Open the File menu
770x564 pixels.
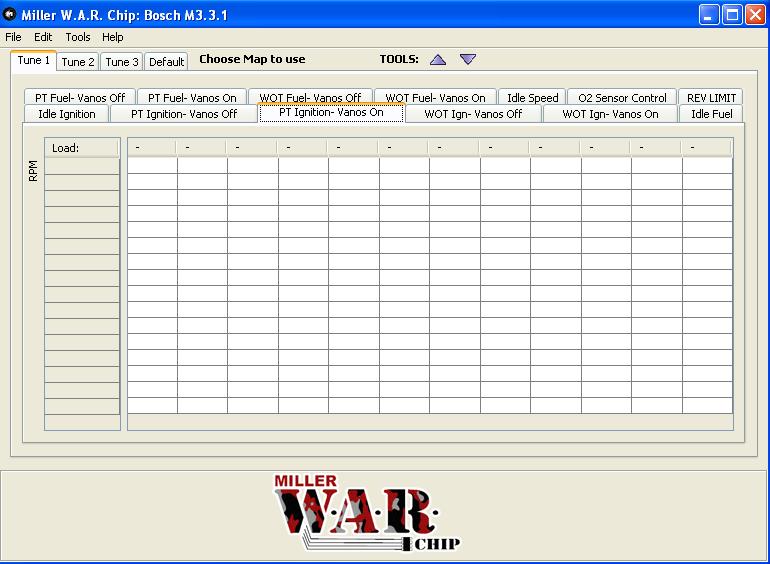(x=13, y=37)
